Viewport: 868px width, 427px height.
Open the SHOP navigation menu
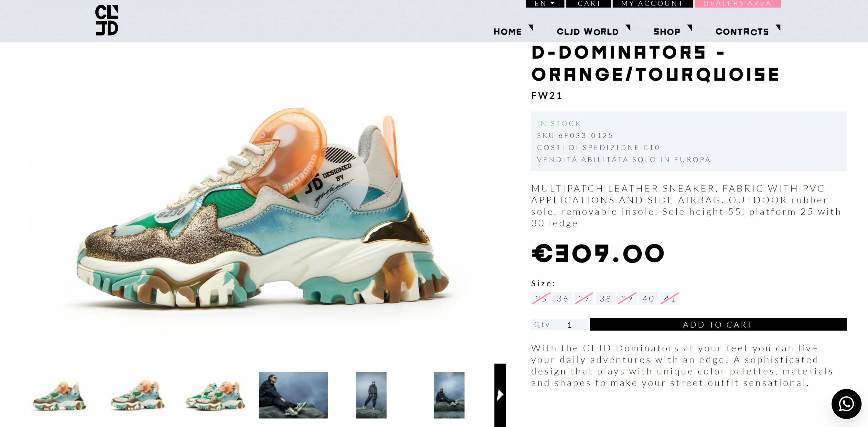667,32
